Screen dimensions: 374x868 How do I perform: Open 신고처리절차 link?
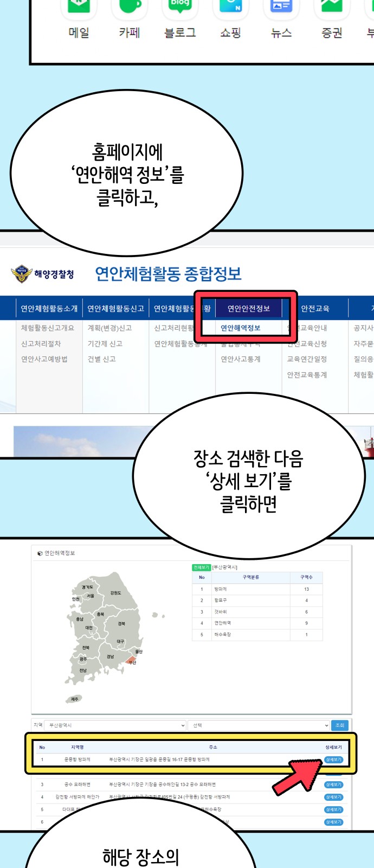(41, 343)
